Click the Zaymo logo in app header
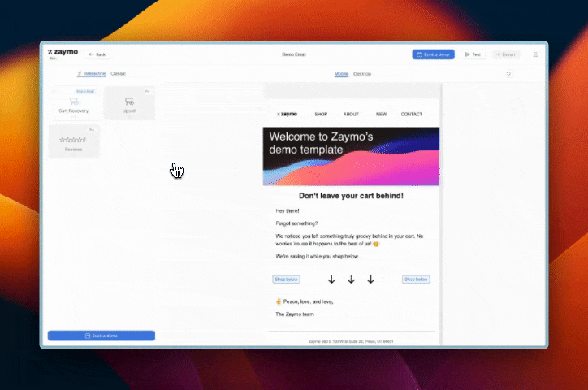Screen dimensions: 588x390 coord(62,53)
